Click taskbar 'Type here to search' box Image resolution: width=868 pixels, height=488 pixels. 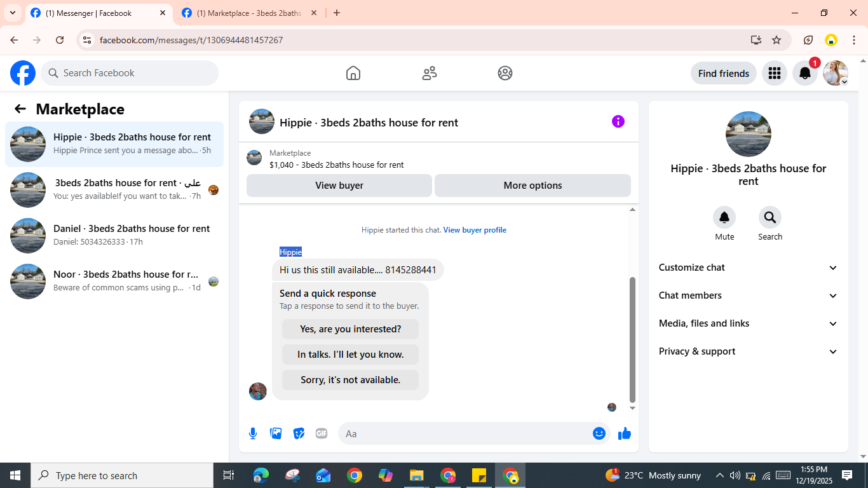[x=122, y=475]
